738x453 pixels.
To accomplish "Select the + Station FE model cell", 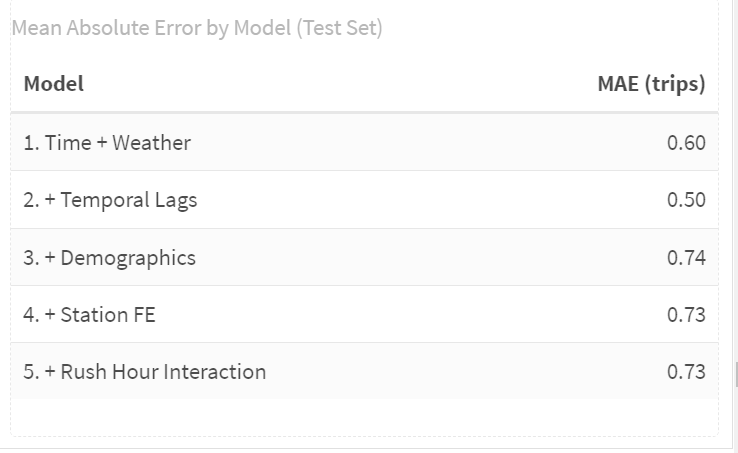I will pos(89,315).
